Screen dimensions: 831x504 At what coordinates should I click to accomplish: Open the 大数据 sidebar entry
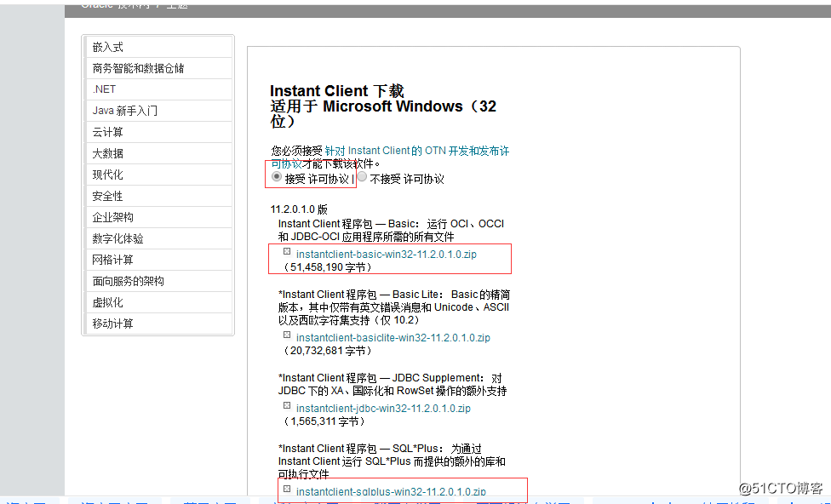[x=158, y=153]
